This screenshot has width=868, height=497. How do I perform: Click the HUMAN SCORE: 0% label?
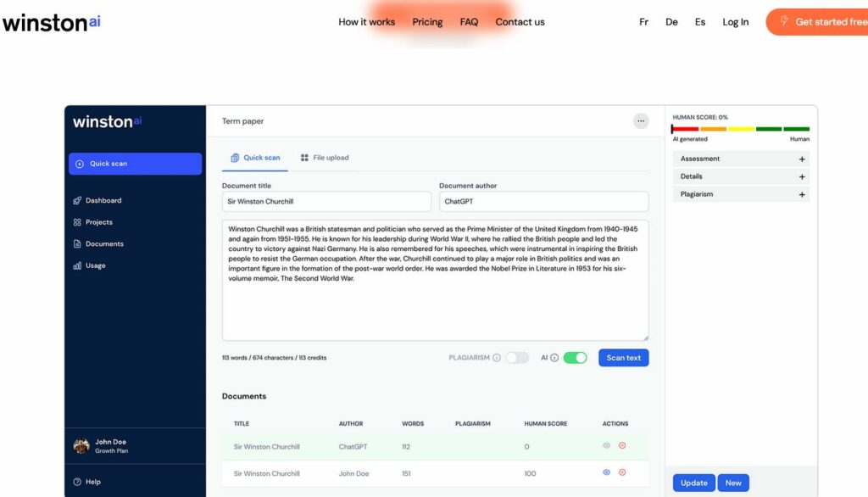(x=700, y=117)
